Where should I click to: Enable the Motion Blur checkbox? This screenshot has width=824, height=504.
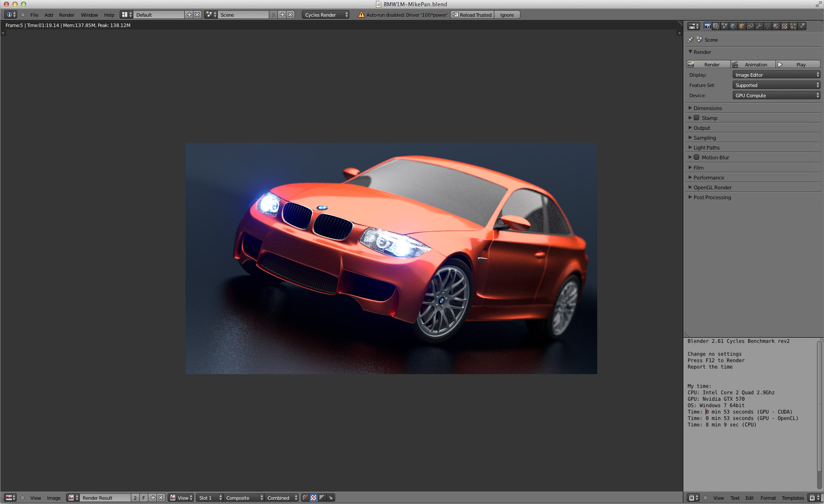pos(697,157)
